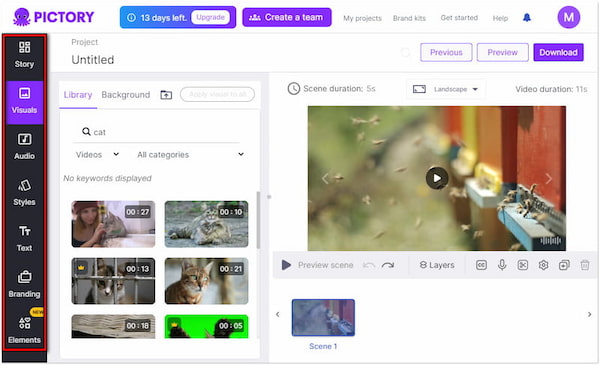Screen dimensions: 600x365
Task: Select the Scene 1 thumbnail
Action: click(323, 318)
